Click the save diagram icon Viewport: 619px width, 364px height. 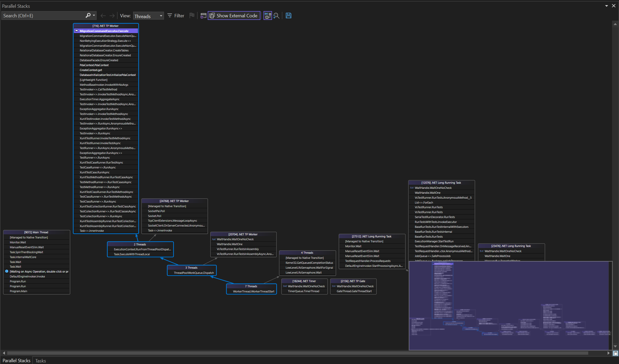tap(289, 16)
